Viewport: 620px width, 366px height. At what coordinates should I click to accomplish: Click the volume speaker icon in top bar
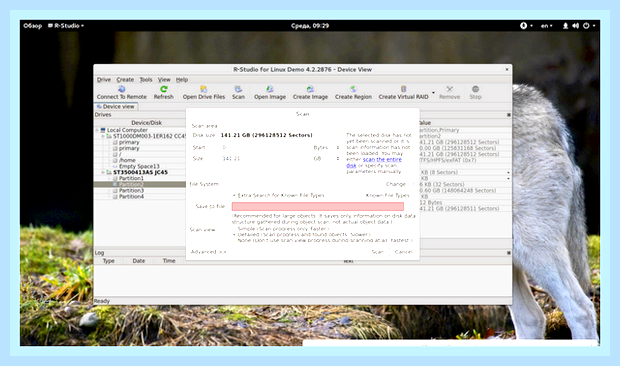pos(575,26)
